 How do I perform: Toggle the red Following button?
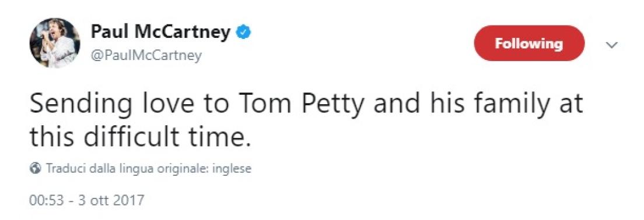(x=529, y=44)
